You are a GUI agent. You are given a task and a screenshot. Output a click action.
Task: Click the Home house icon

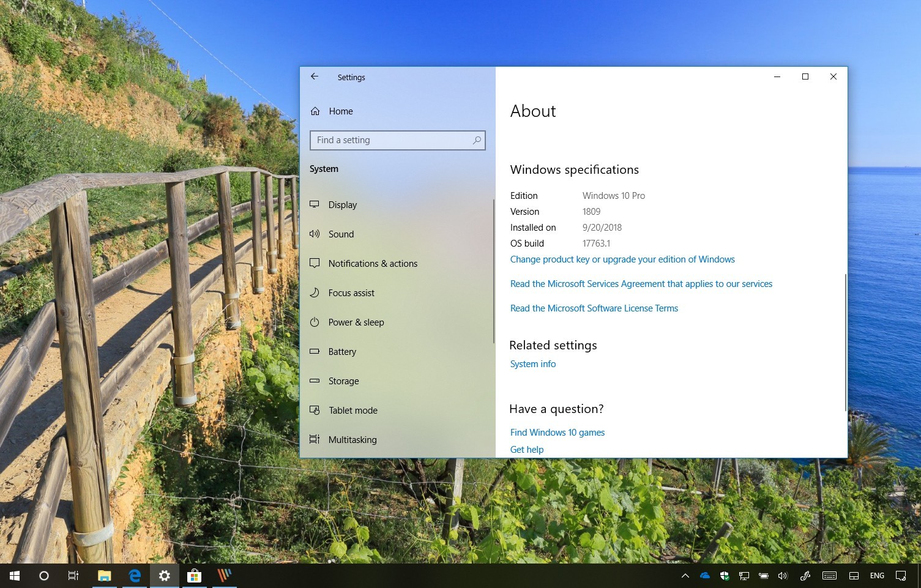pyautogui.click(x=315, y=111)
